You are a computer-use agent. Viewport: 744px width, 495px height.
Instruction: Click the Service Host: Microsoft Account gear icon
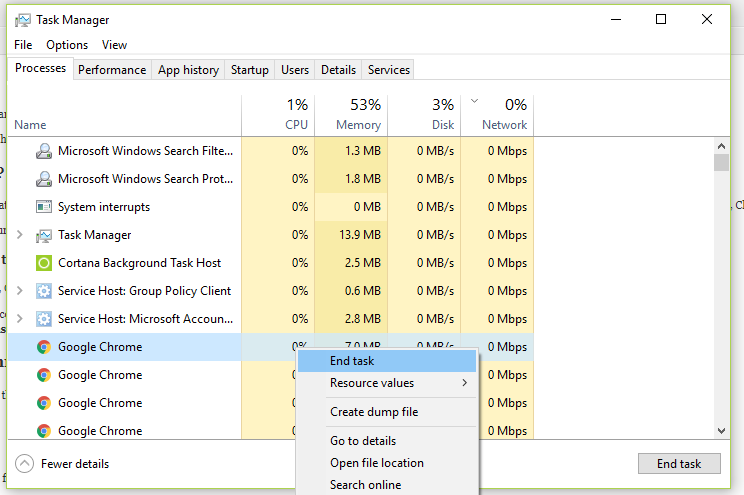[44, 319]
